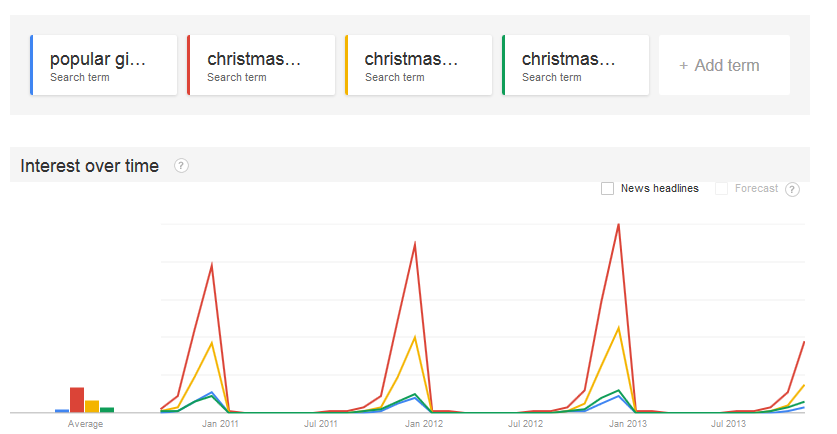Click the red line peak before Jan 2012
The width and height of the screenshot is (837, 434).
pyautogui.click(x=414, y=244)
